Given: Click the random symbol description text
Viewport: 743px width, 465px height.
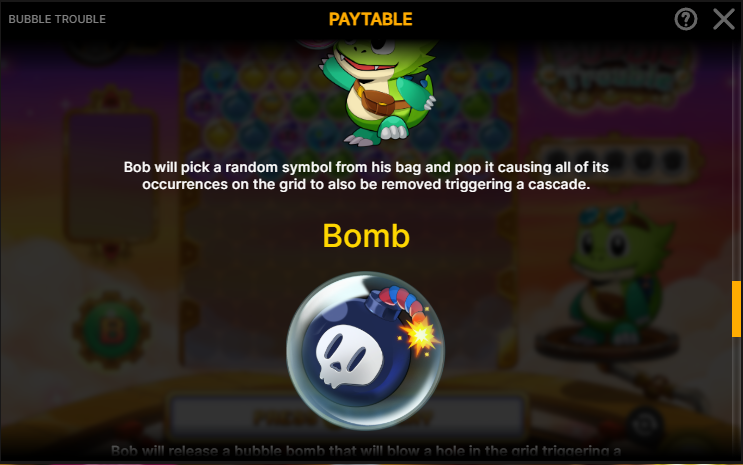Looking at the screenshot, I should 366,175.
